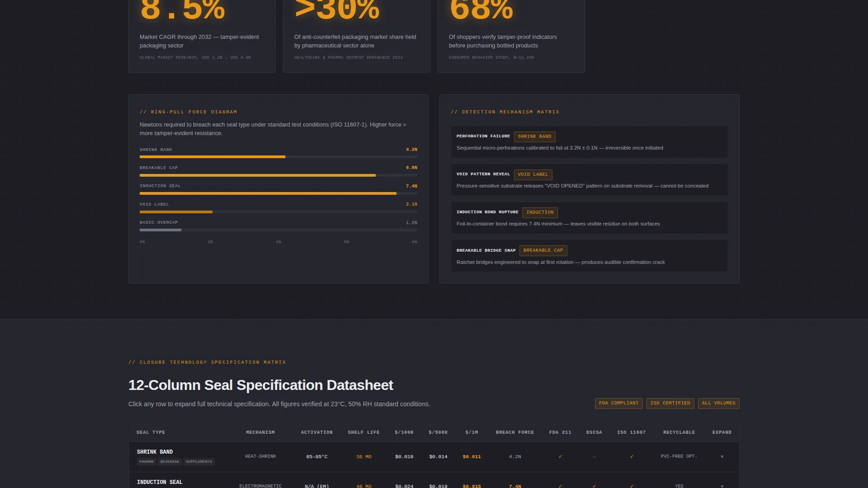This screenshot has width=868, height=488.
Task: Click the Breakable Cap tag in detection matrix
Action: (x=543, y=250)
